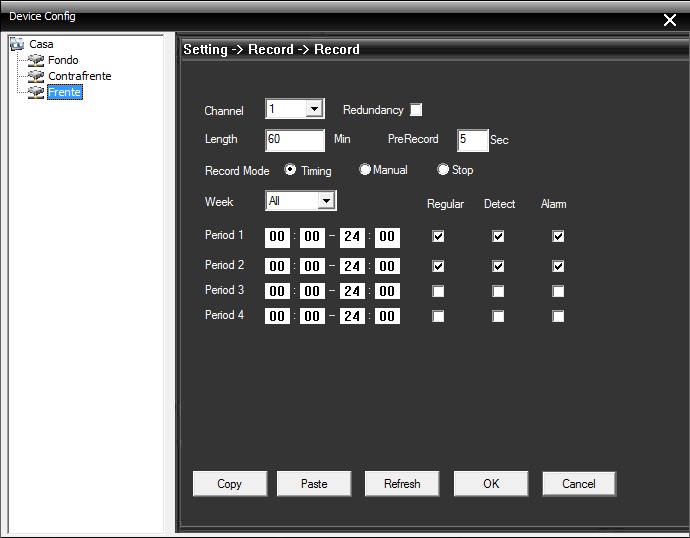The image size is (690, 538).
Task: Click the Casa group icon in tree
Action: pos(17,44)
